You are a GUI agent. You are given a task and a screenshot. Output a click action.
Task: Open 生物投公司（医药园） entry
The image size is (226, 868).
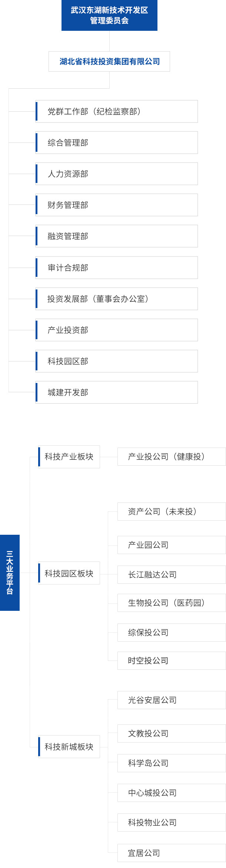[x=171, y=603]
